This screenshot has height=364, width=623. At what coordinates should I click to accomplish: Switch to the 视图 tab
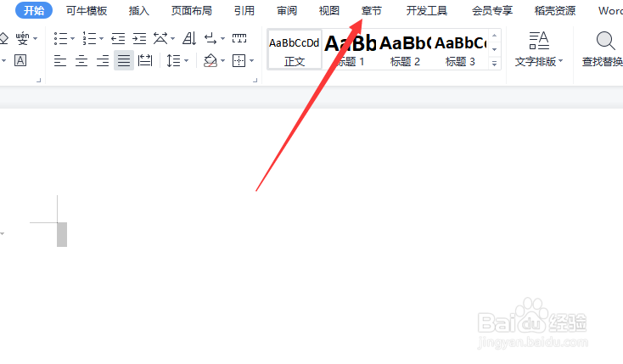coord(329,11)
